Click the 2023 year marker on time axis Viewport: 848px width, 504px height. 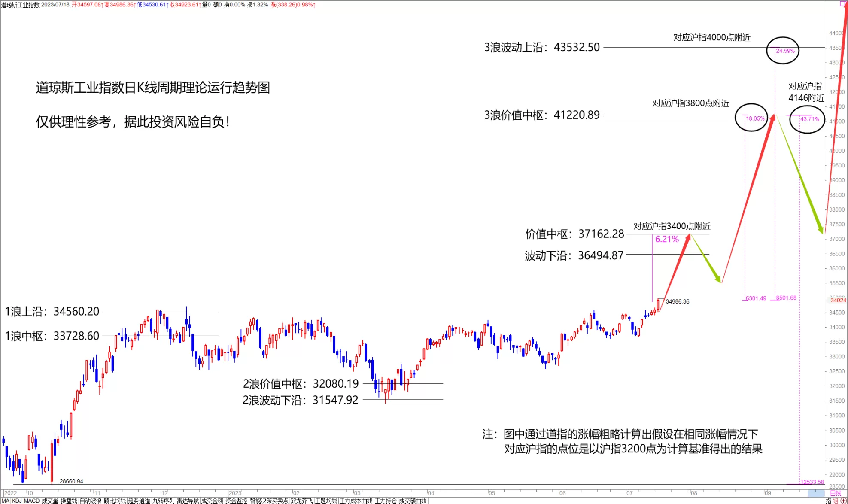[235, 493]
